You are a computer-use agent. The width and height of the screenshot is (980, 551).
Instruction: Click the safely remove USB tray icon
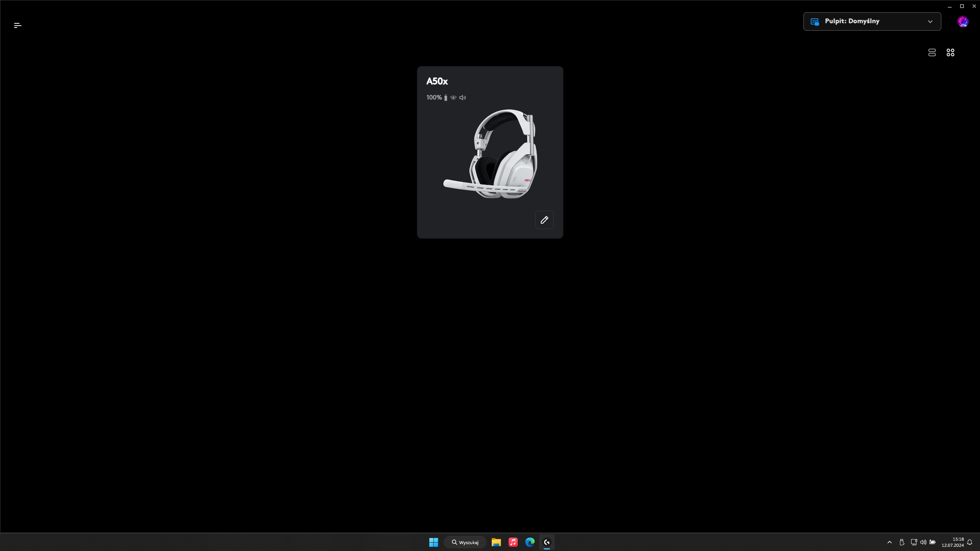(902, 542)
